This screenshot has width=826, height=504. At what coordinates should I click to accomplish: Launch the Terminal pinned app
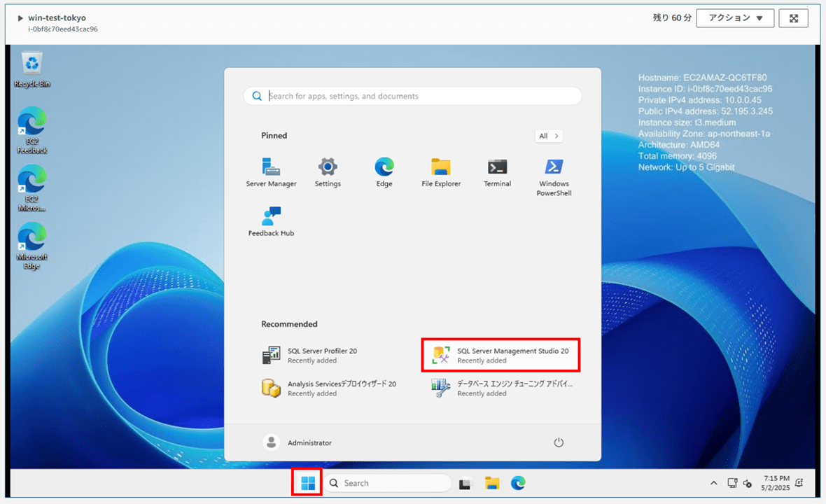click(x=497, y=172)
